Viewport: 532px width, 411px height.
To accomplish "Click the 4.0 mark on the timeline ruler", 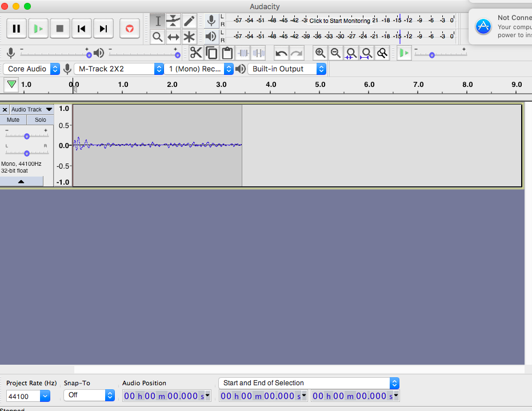I will pyautogui.click(x=271, y=85).
